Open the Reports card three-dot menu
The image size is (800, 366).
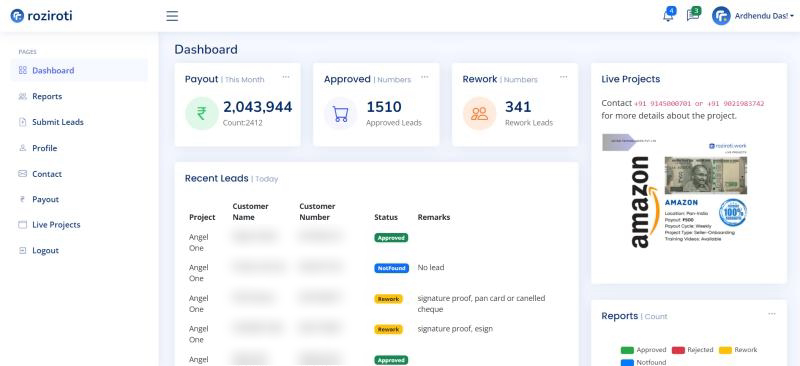tap(772, 314)
